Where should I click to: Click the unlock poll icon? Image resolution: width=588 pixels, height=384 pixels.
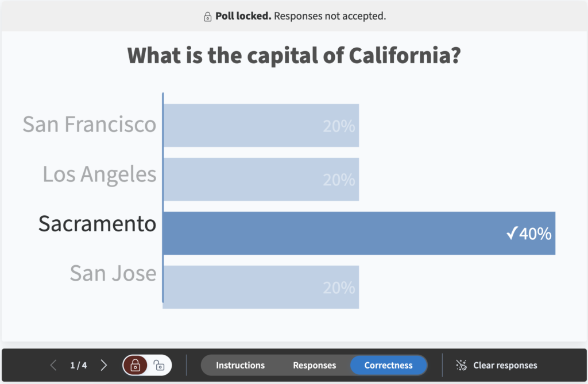pyautogui.click(x=159, y=365)
